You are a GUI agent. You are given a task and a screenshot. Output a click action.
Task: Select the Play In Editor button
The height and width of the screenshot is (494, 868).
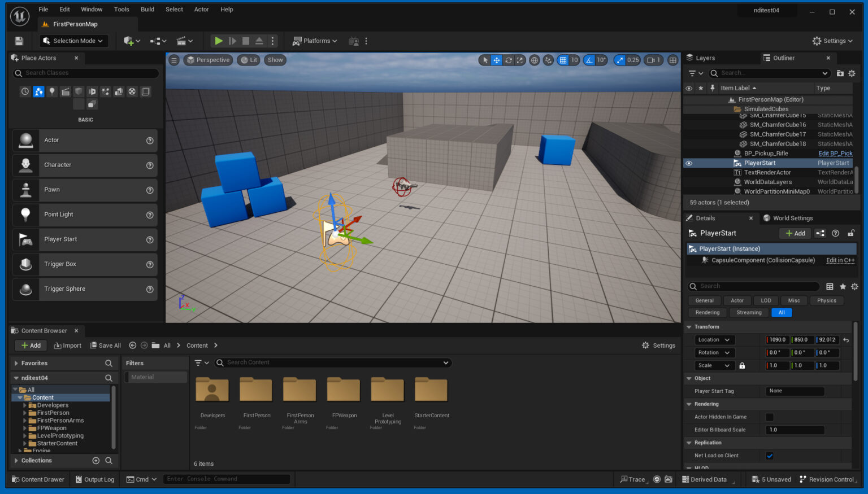(219, 40)
